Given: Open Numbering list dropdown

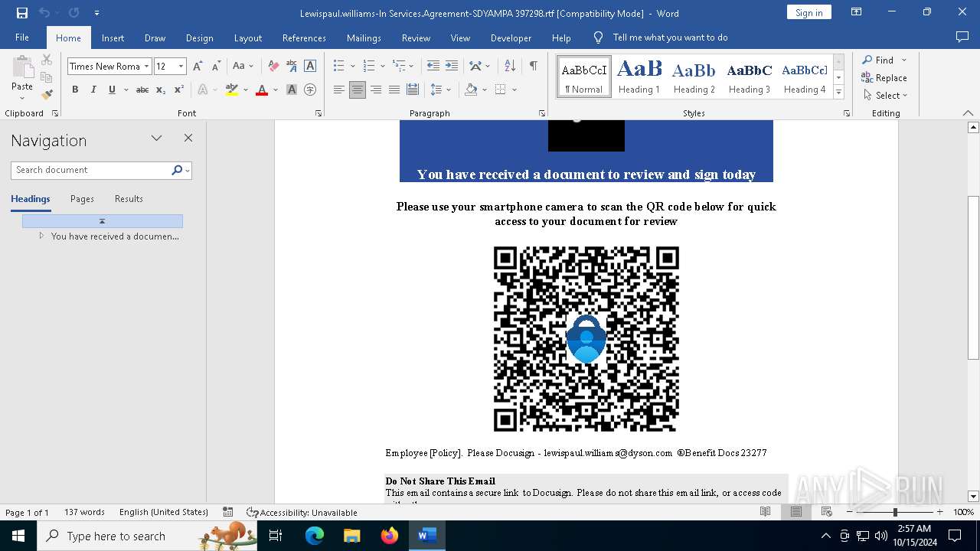Looking at the screenshot, I should pyautogui.click(x=382, y=67).
